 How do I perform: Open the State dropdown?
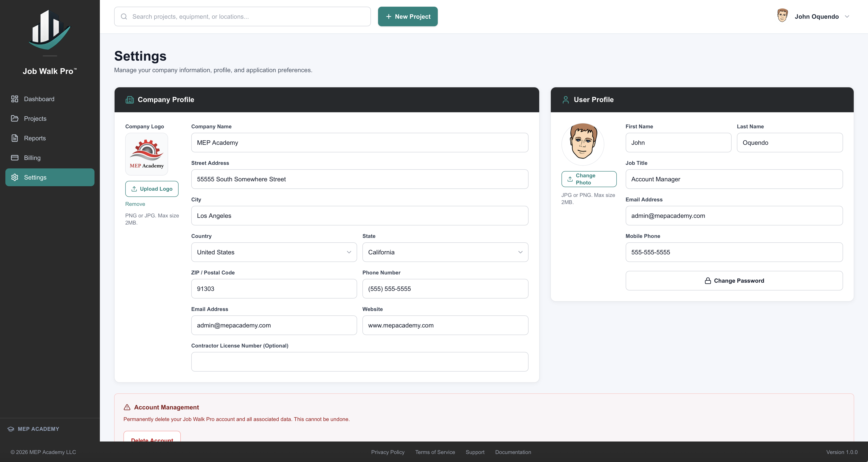click(445, 252)
